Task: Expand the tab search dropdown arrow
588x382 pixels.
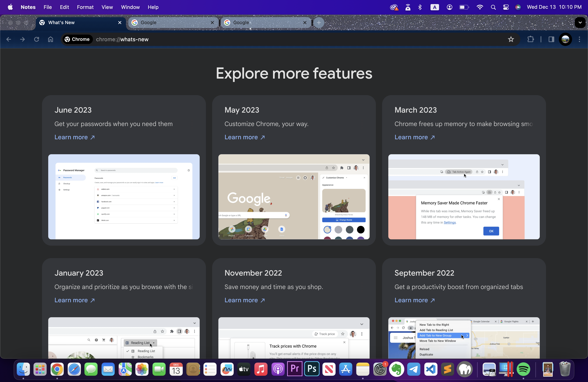Action: 580,23
